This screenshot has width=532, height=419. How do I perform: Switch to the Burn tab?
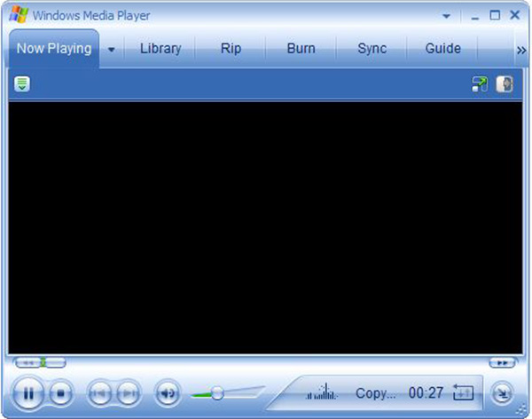coord(301,48)
